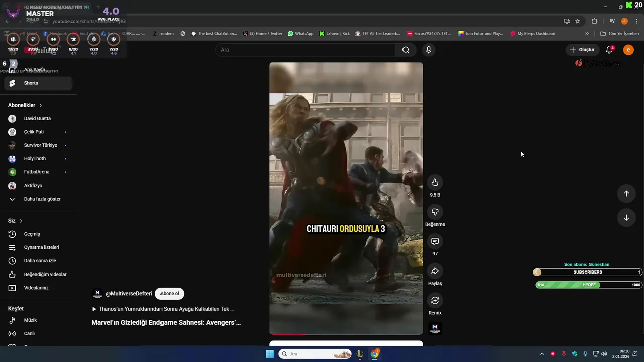Like the Short with thumbs-up icon
Image resolution: width=644 pixels, height=362 pixels.
coord(435,183)
